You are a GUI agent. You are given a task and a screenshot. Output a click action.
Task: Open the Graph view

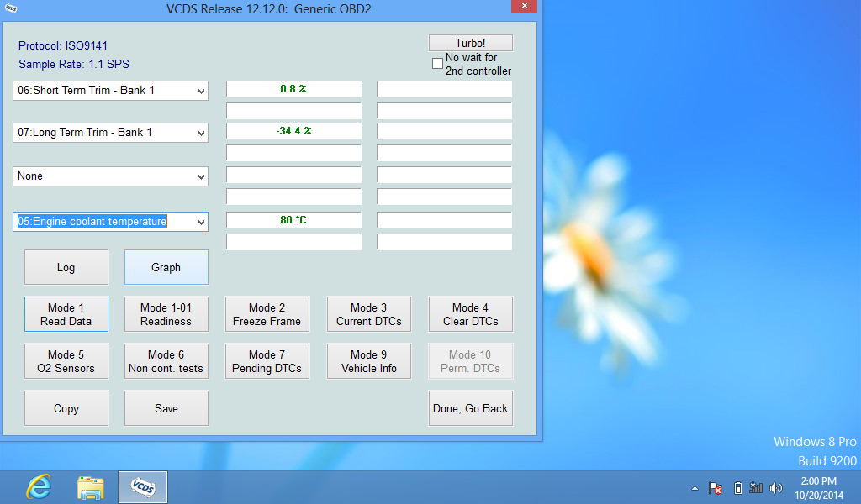coord(166,268)
